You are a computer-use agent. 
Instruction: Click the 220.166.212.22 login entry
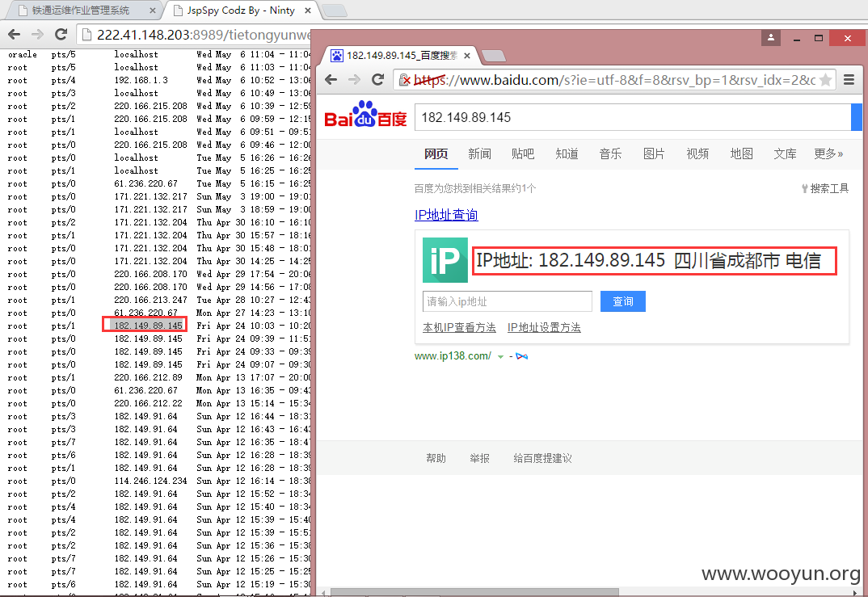click(149, 403)
